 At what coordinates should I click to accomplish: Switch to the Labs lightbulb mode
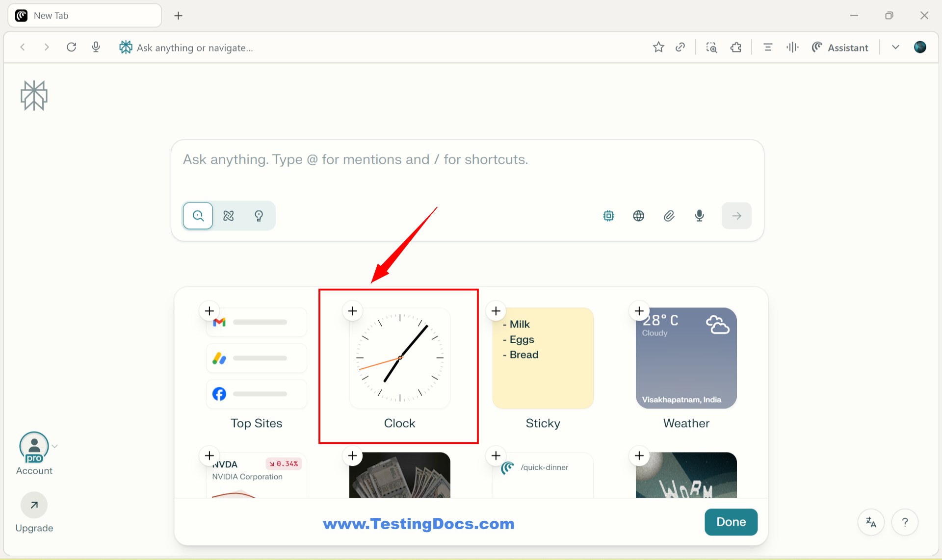(259, 216)
